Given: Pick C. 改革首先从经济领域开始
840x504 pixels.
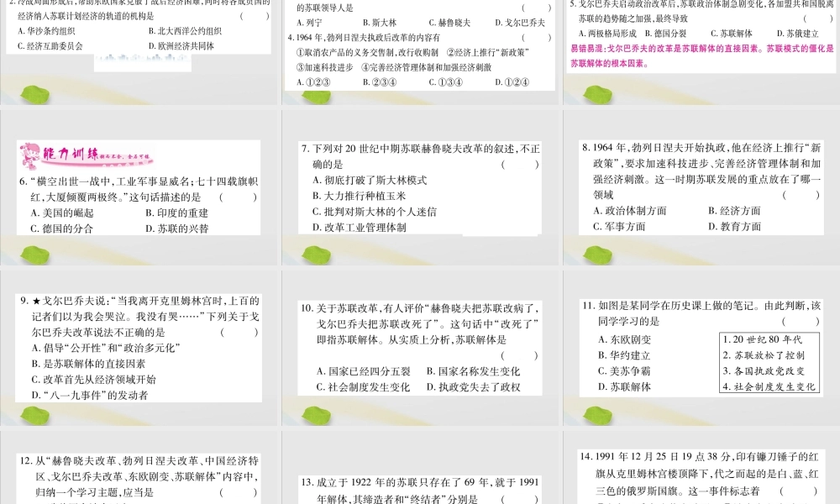Looking at the screenshot, I should tap(94, 380).
